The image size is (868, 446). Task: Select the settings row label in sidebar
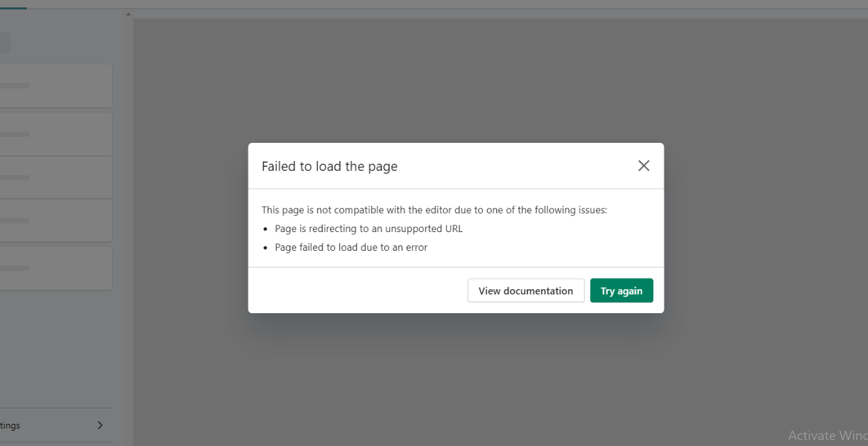click(x=11, y=425)
